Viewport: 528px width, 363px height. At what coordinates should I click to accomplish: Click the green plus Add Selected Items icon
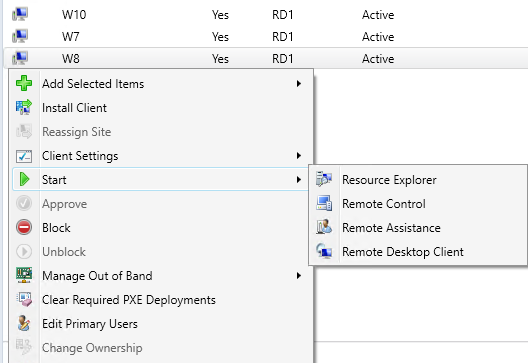24,83
